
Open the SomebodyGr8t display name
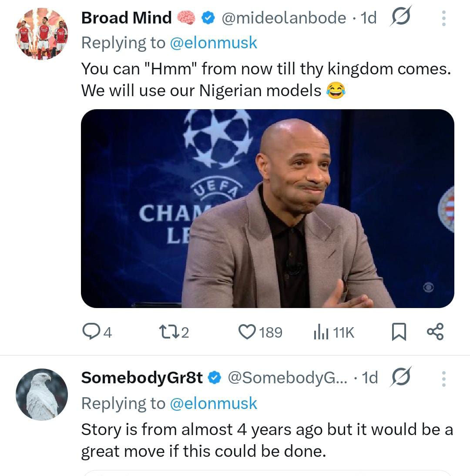(x=142, y=378)
